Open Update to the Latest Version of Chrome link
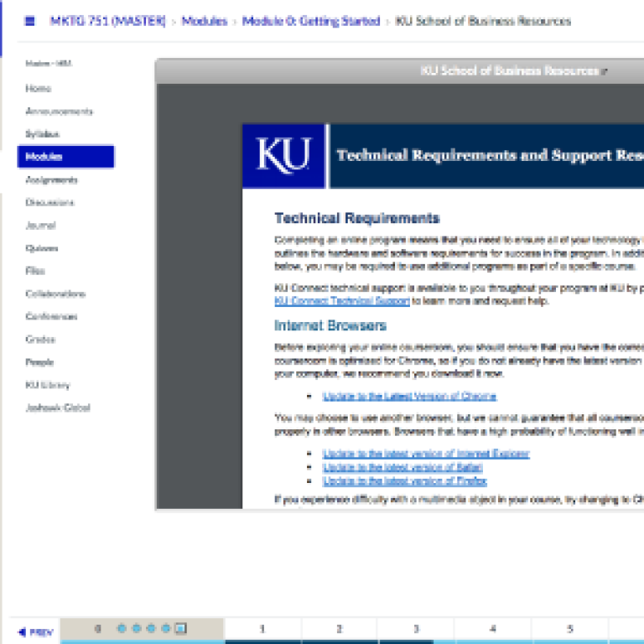644x644 pixels. [409, 397]
